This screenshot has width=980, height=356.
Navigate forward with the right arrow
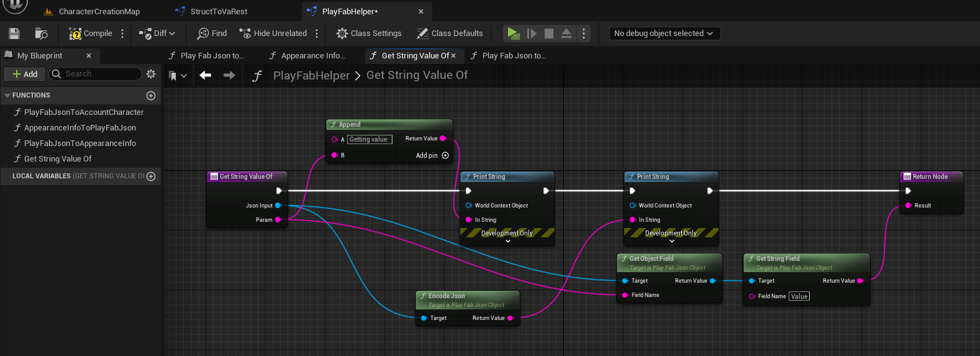click(x=229, y=75)
